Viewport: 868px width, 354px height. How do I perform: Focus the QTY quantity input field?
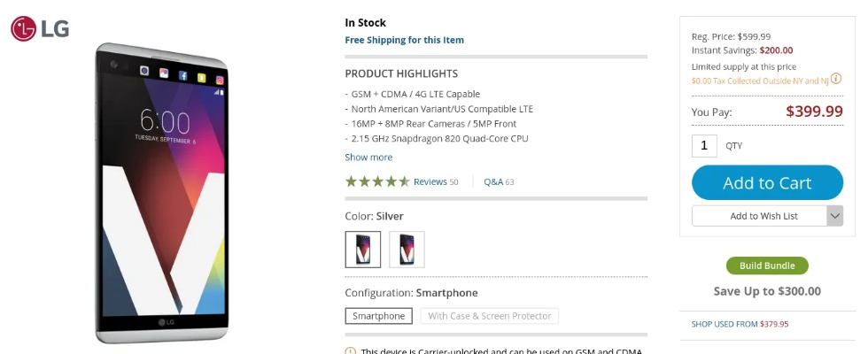704,145
